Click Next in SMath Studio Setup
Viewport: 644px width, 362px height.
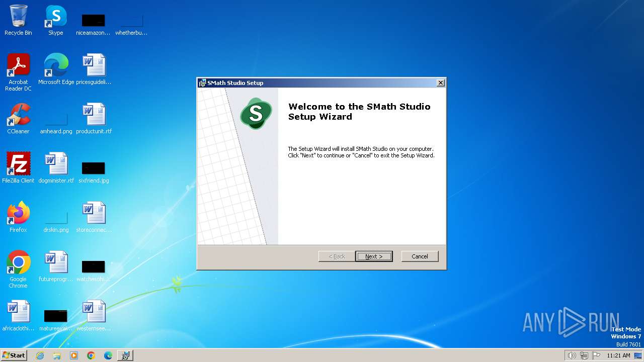coord(374,256)
